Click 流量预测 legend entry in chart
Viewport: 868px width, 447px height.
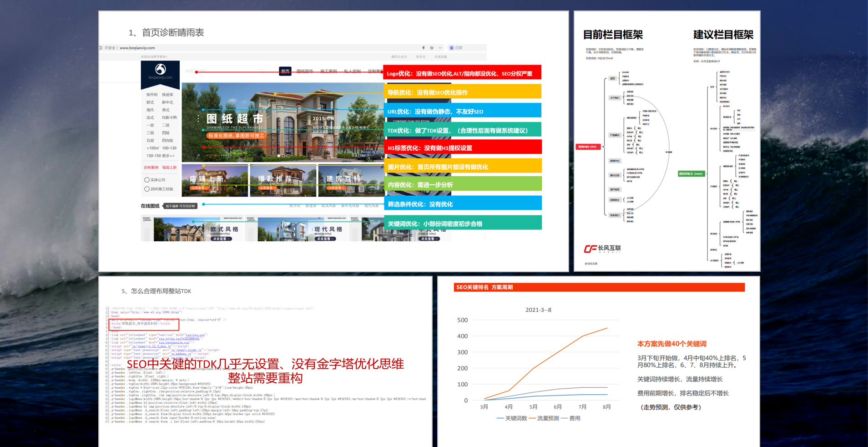544,418
